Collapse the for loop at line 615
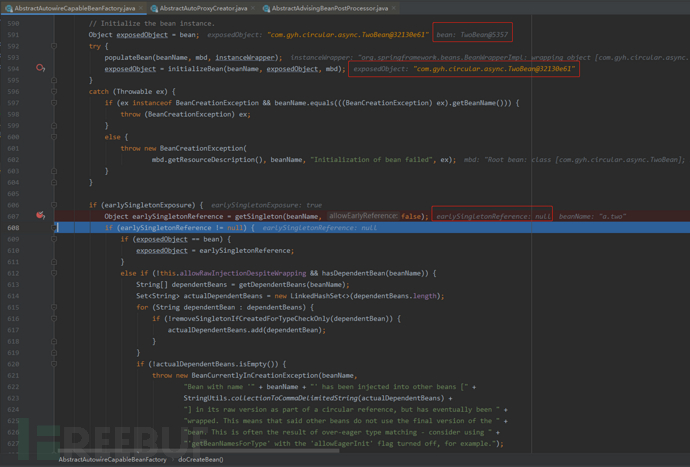This screenshot has height=467, width=690. click(55, 307)
